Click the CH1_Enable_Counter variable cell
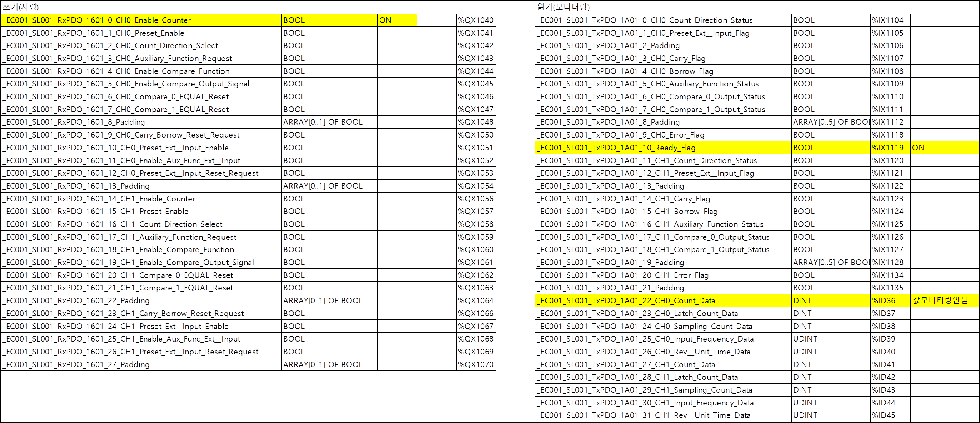This screenshot has width=980, height=423. click(x=141, y=199)
